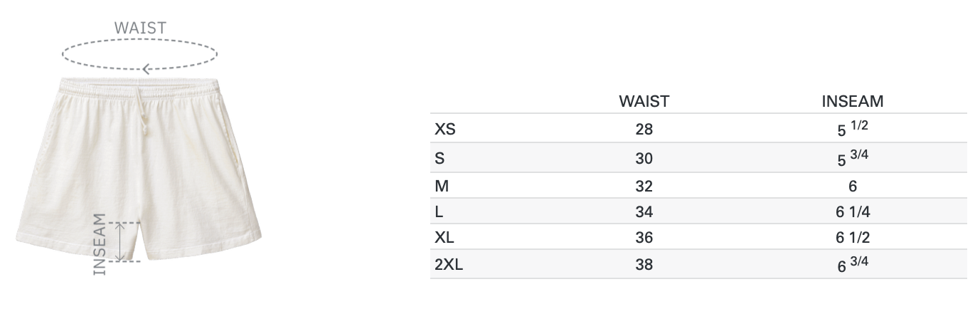Select the INSEAM column header
Image resolution: width=980 pixels, height=309 pixels.
(x=852, y=101)
